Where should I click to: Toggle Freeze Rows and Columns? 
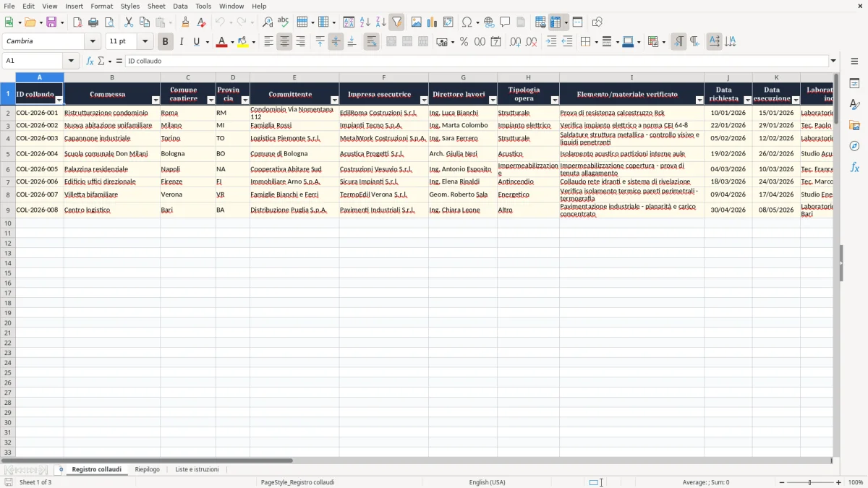pyautogui.click(x=556, y=22)
